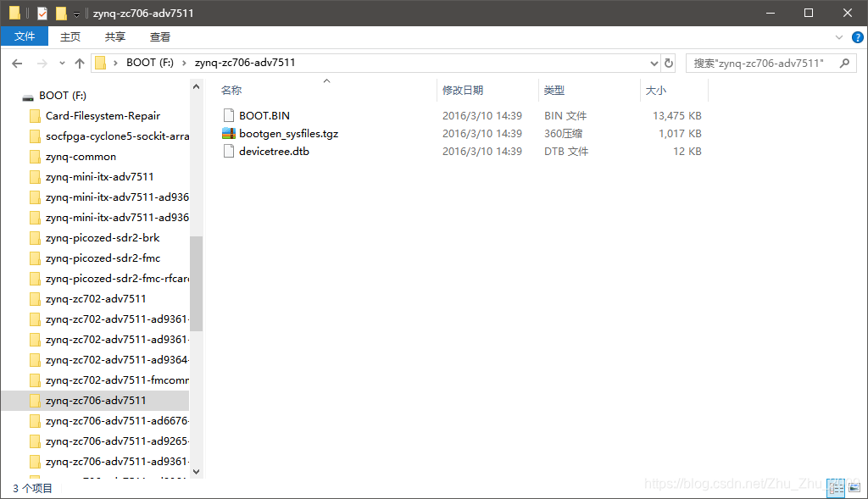Click the navigation pane scroll up arrow
The width and height of the screenshot is (868, 499).
[196, 87]
